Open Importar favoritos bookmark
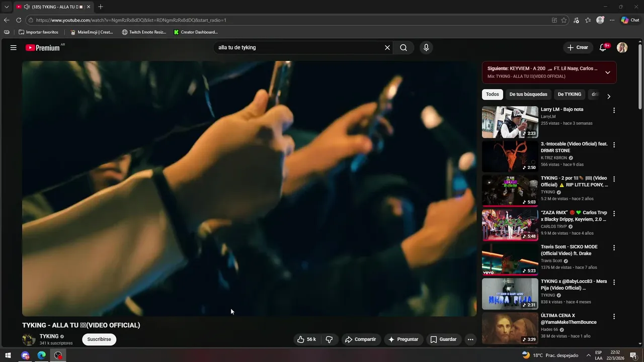This screenshot has height=362, width=644. (x=38, y=32)
